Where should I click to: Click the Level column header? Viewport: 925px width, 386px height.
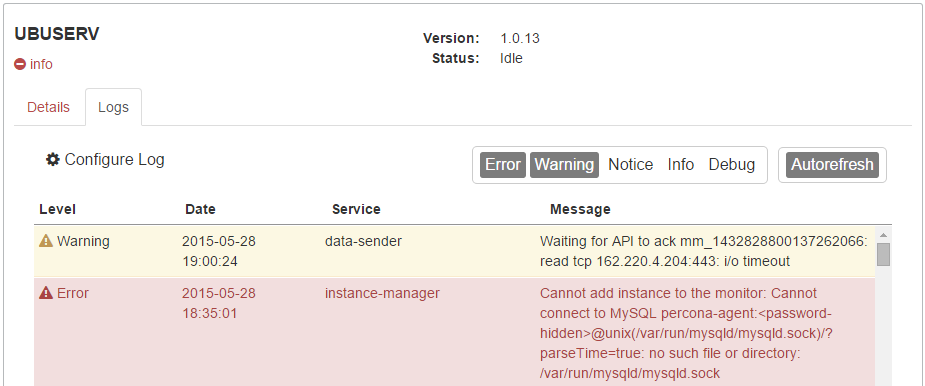tap(57, 209)
